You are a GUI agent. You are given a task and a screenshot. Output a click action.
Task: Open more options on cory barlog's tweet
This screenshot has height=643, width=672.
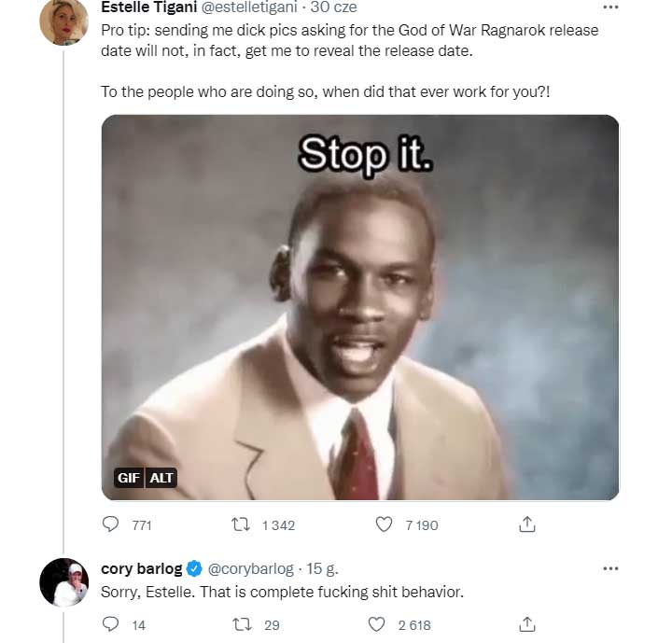pyautogui.click(x=610, y=568)
